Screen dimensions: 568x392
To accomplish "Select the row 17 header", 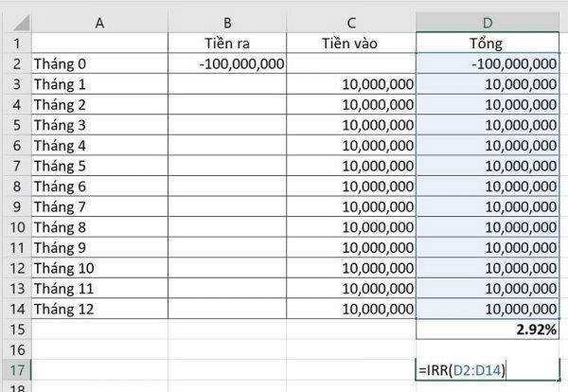I will tap(15, 369).
